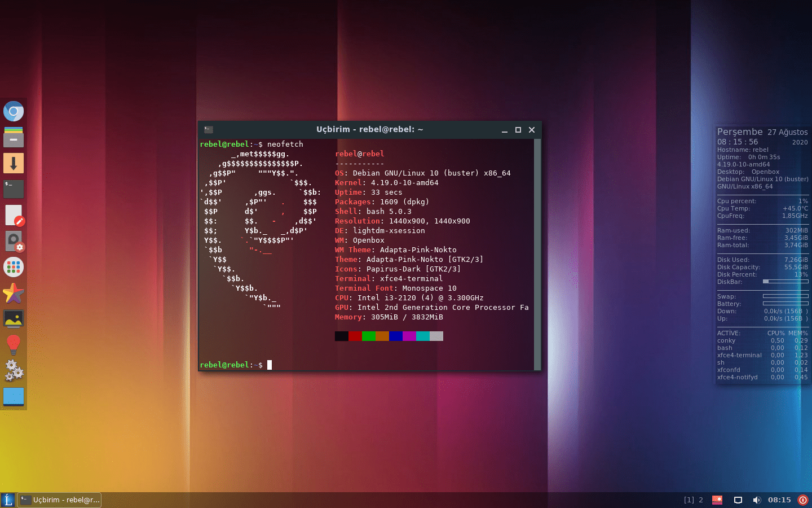This screenshot has height=508, width=812.
Task: Click the 'Hostname: rebel' line in Conky
Action: pos(743,150)
